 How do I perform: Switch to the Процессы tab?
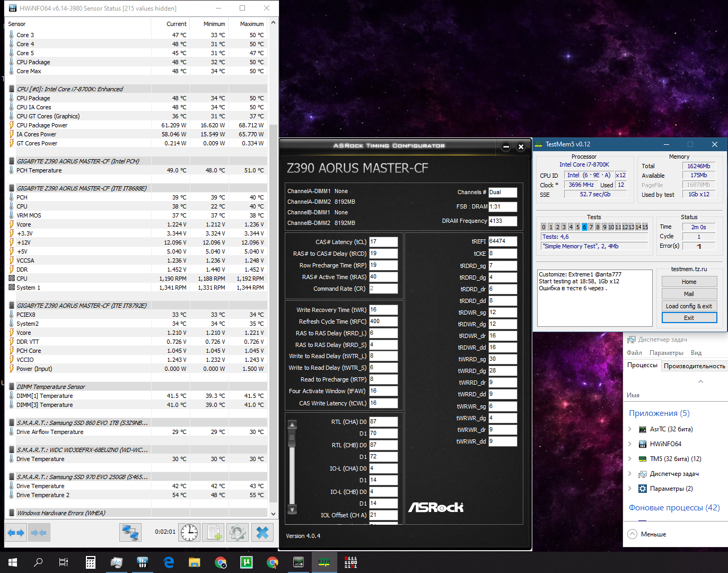coord(642,365)
